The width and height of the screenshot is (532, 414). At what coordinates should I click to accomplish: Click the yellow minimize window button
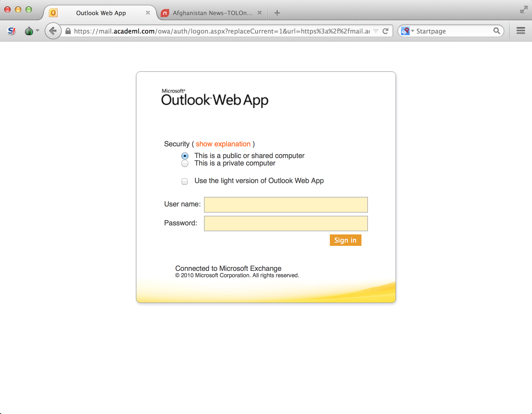tap(18, 10)
